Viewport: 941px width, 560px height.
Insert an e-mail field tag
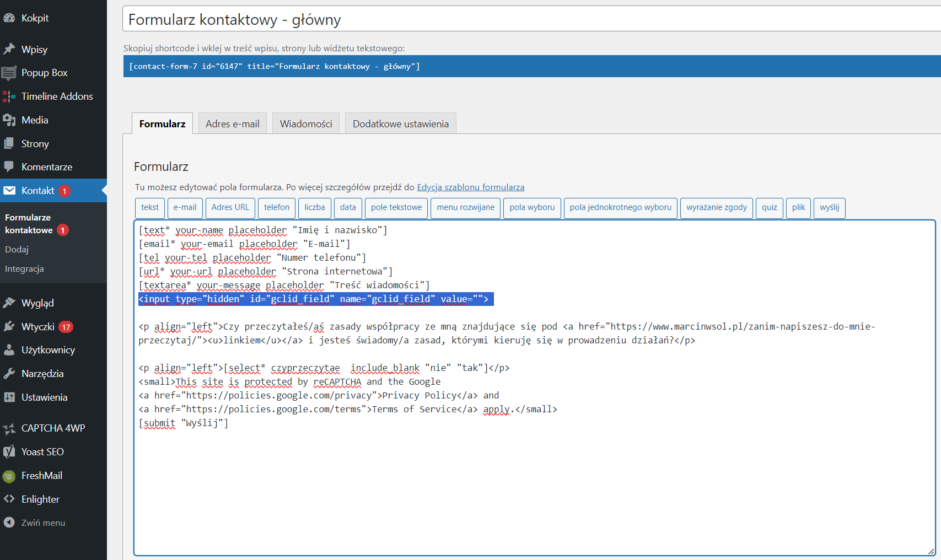(x=185, y=208)
